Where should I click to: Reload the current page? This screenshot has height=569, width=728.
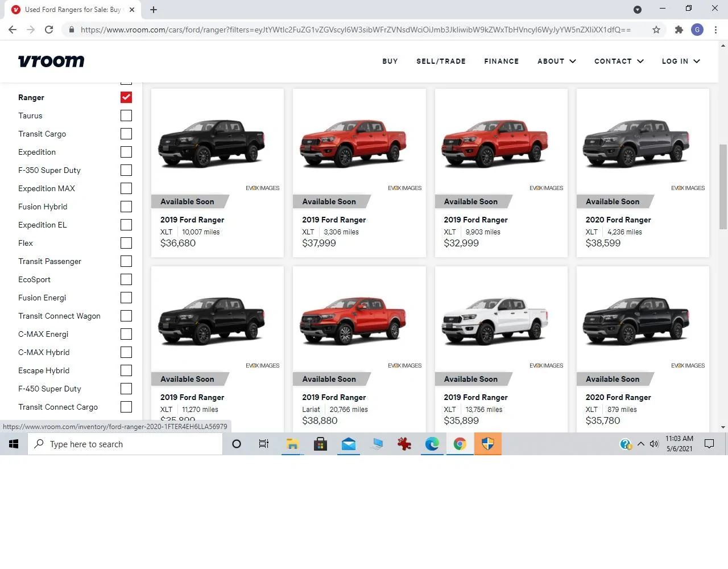49,30
